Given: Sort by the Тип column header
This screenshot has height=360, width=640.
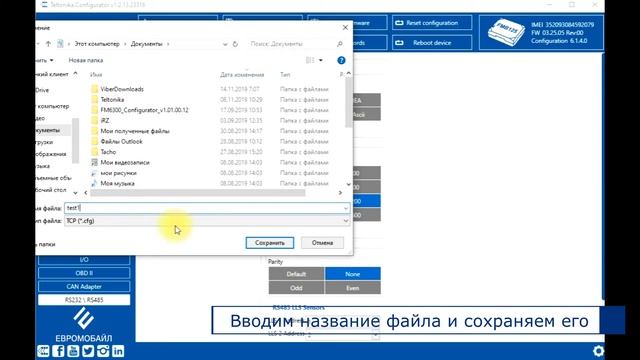Looking at the screenshot, I should [285, 75].
